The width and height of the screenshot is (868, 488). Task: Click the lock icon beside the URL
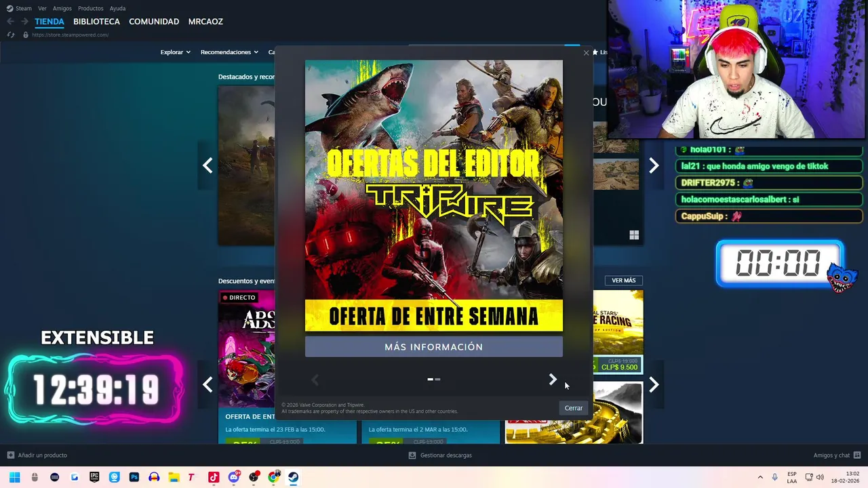pos(26,35)
